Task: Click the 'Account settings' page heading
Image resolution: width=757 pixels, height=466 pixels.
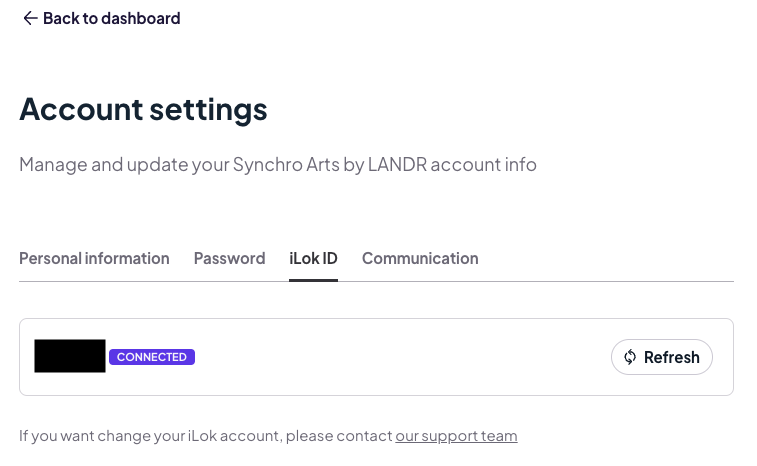Action: (143, 109)
